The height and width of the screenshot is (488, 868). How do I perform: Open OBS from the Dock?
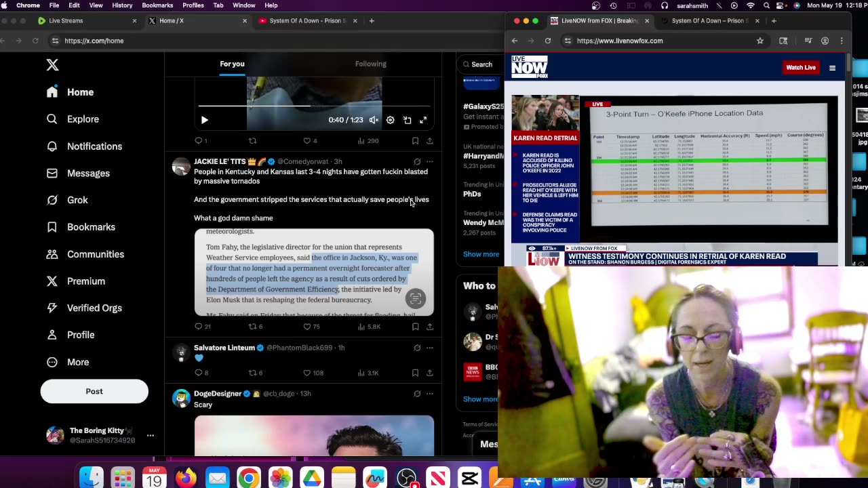(406, 478)
